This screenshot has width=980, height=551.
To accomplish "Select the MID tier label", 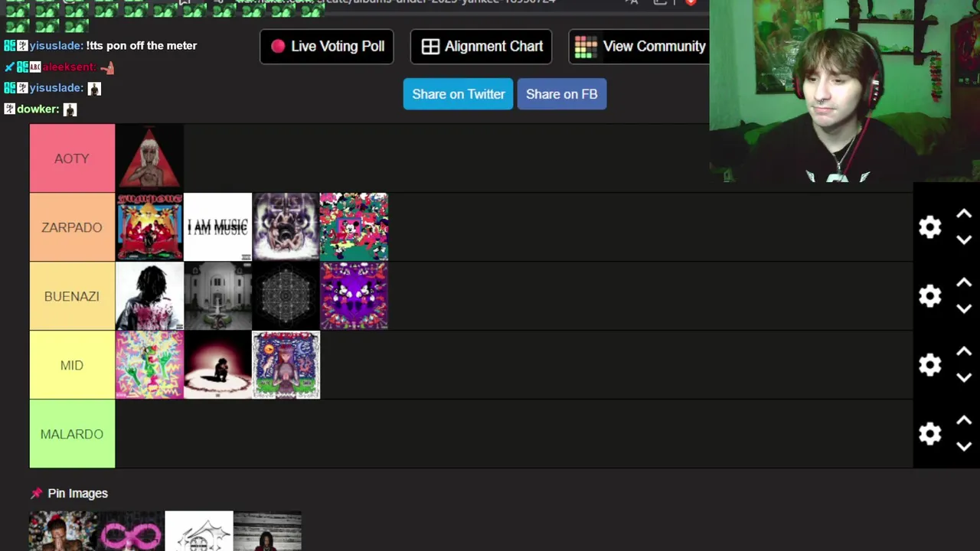I will click(72, 365).
